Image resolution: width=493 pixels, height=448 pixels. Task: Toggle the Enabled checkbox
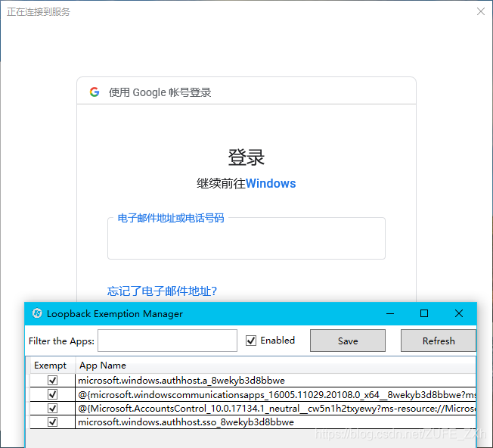[251, 341]
